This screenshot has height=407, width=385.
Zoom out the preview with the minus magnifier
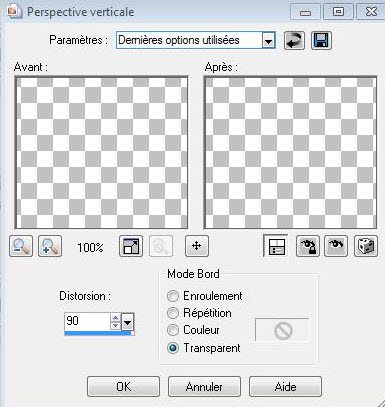21,246
